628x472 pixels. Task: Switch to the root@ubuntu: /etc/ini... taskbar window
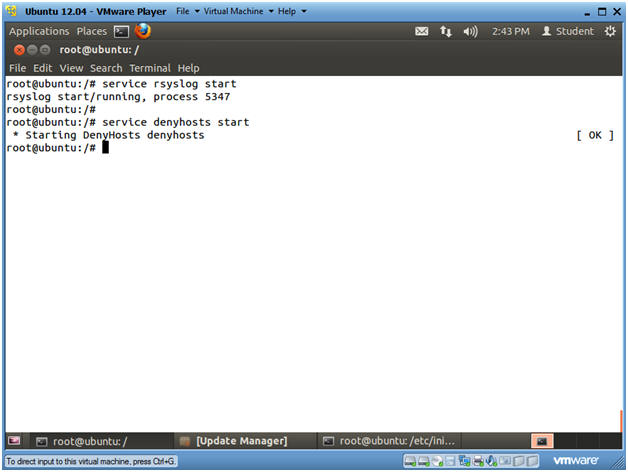click(x=389, y=441)
